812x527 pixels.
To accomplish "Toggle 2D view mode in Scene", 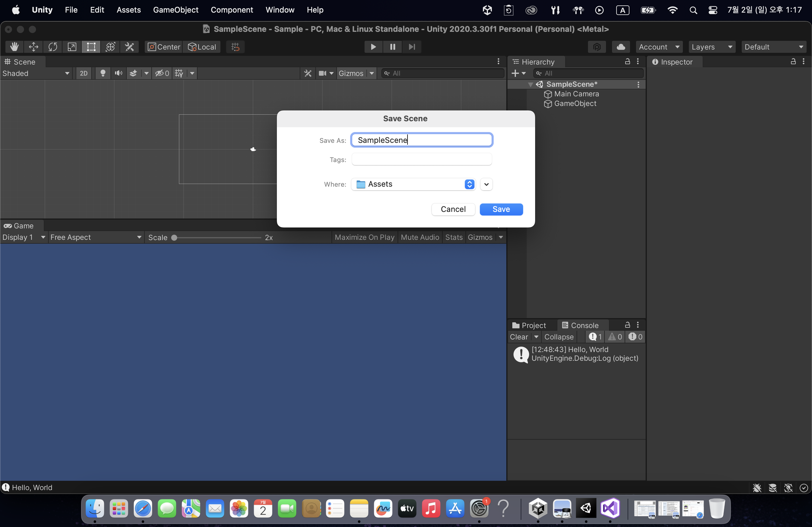I will pyautogui.click(x=83, y=73).
